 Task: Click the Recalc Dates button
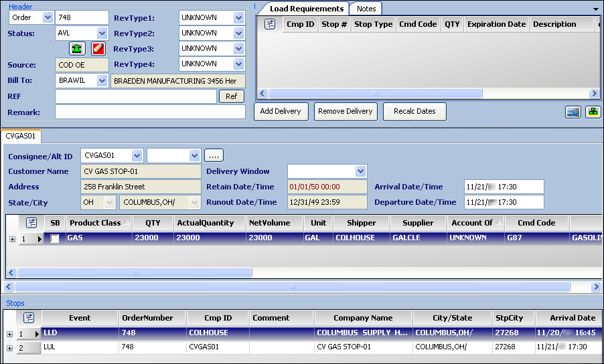pyautogui.click(x=414, y=111)
